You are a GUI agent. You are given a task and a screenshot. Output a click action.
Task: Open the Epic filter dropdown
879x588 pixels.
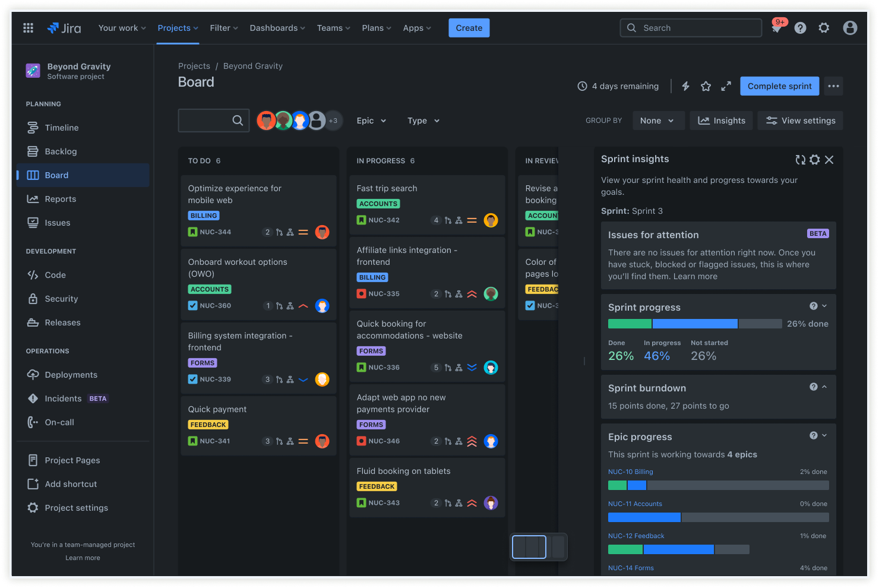[x=370, y=121]
